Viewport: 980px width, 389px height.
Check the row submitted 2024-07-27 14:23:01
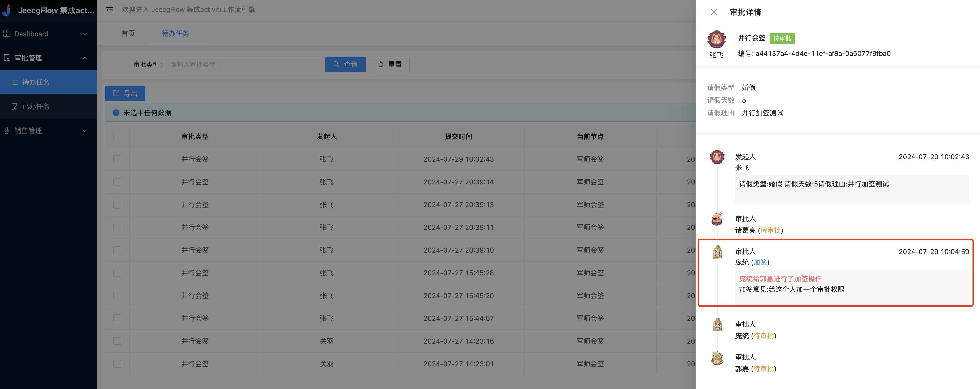point(117,364)
